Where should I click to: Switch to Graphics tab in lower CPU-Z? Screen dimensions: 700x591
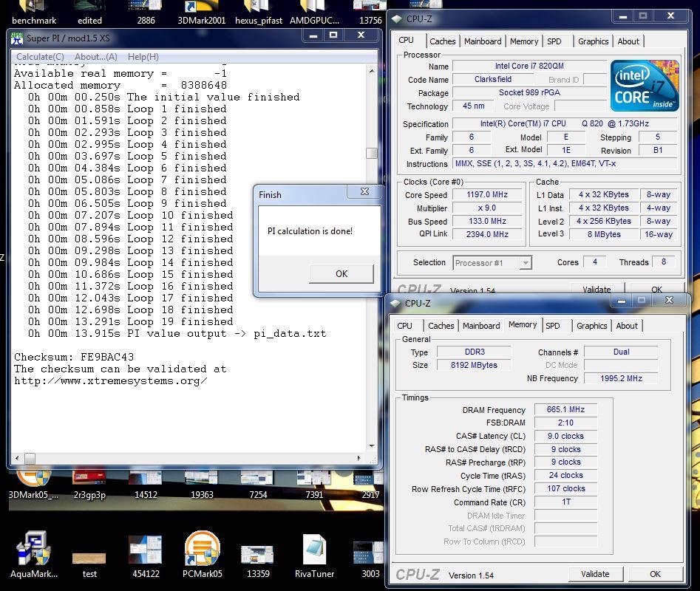coord(591,326)
